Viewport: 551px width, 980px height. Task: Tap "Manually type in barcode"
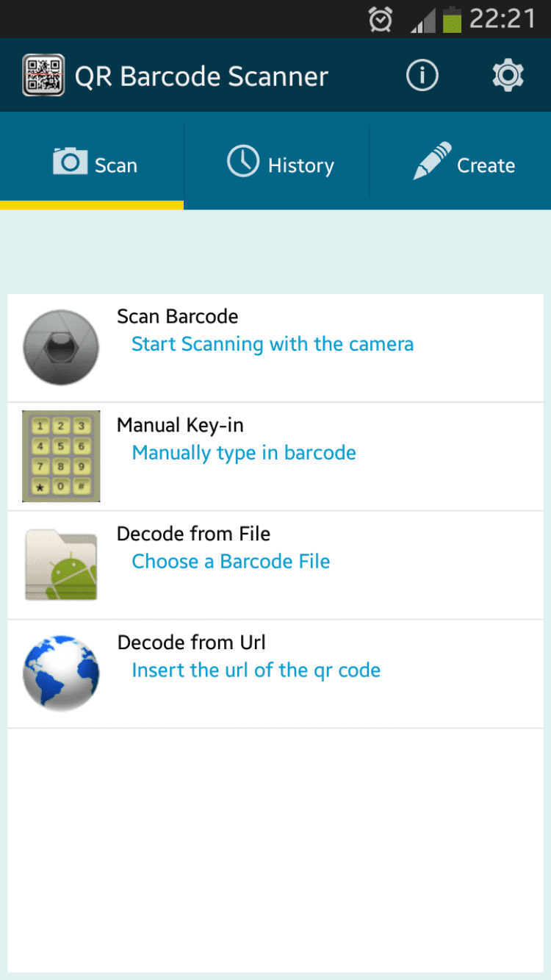pos(244,453)
